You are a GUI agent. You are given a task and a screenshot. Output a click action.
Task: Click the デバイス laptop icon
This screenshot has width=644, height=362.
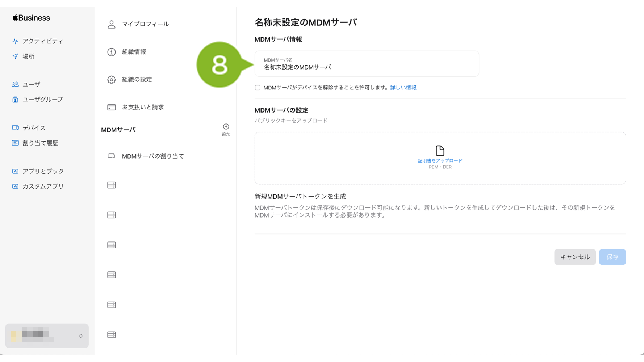point(15,127)
